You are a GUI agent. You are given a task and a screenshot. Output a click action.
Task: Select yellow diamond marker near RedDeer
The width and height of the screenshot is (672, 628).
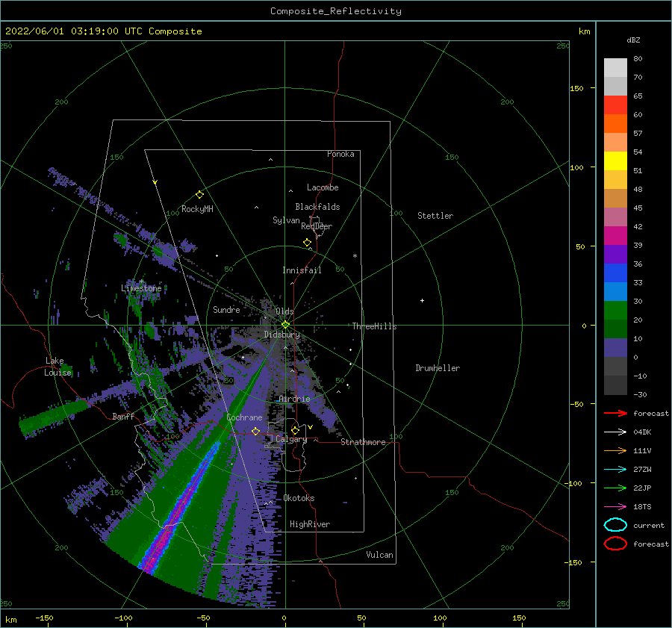point(307,242)
